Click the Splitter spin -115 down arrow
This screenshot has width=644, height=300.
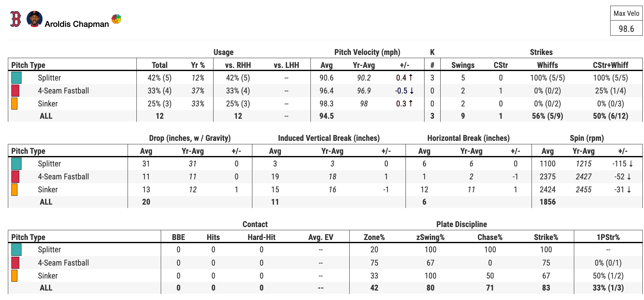click(631, 164)
